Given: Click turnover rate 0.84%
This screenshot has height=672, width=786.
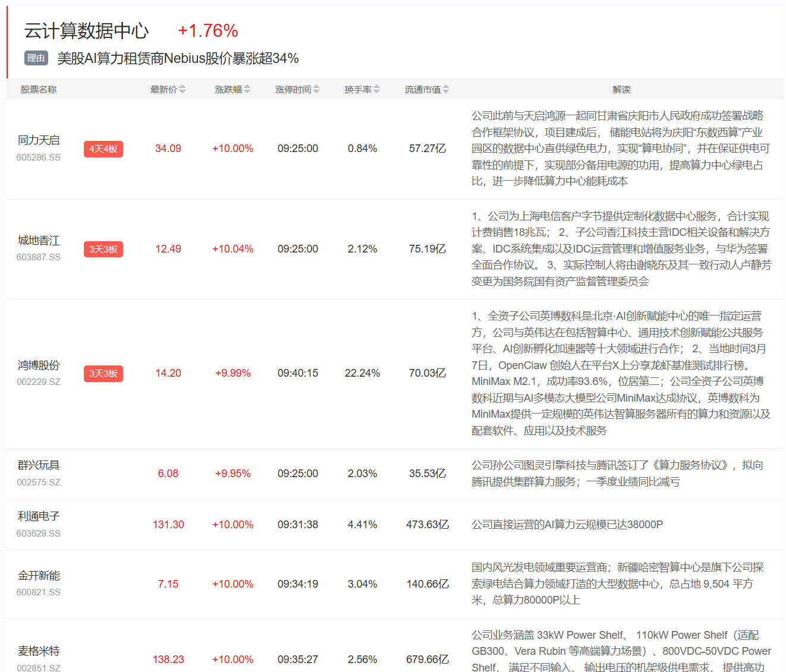Looking at the screenshot, I should pyautogui.click(x=363, y=149).
